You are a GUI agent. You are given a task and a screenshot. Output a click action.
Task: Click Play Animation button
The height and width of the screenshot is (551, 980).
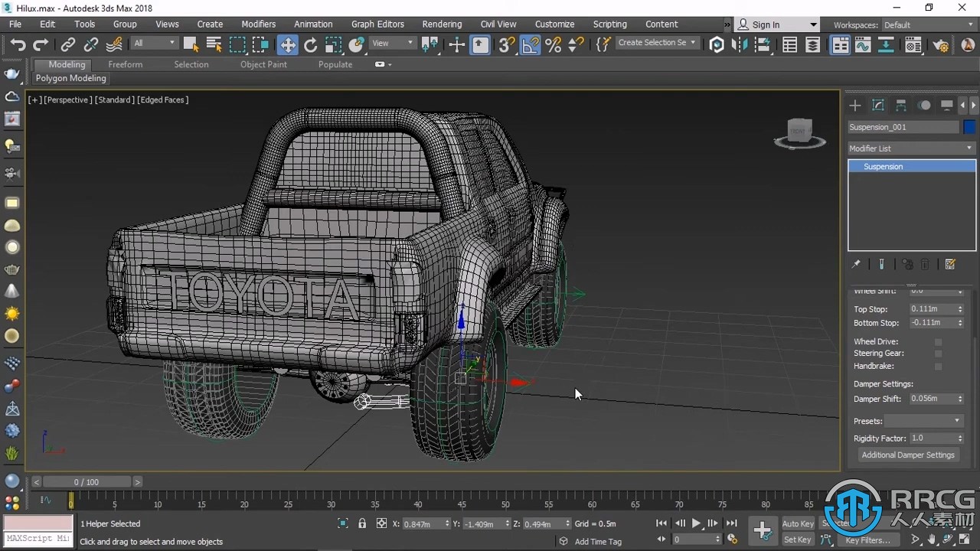click(696, 523)
